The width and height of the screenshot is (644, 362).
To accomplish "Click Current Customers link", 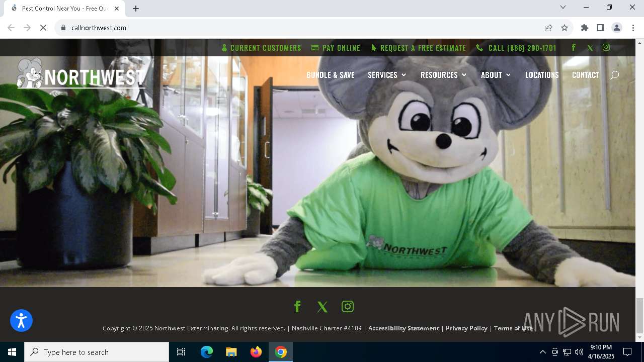I will pos(261,48).
